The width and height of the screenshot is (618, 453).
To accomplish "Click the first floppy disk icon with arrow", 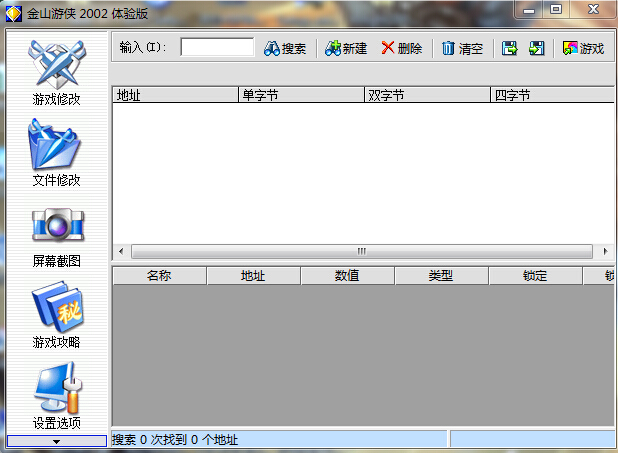I will click(x=509, y=48).
